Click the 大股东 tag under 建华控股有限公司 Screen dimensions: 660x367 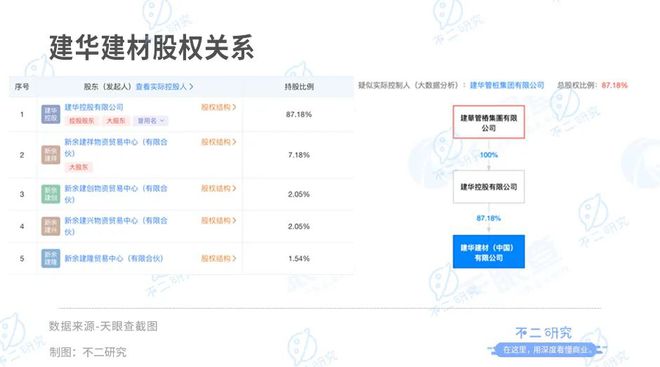116,121
